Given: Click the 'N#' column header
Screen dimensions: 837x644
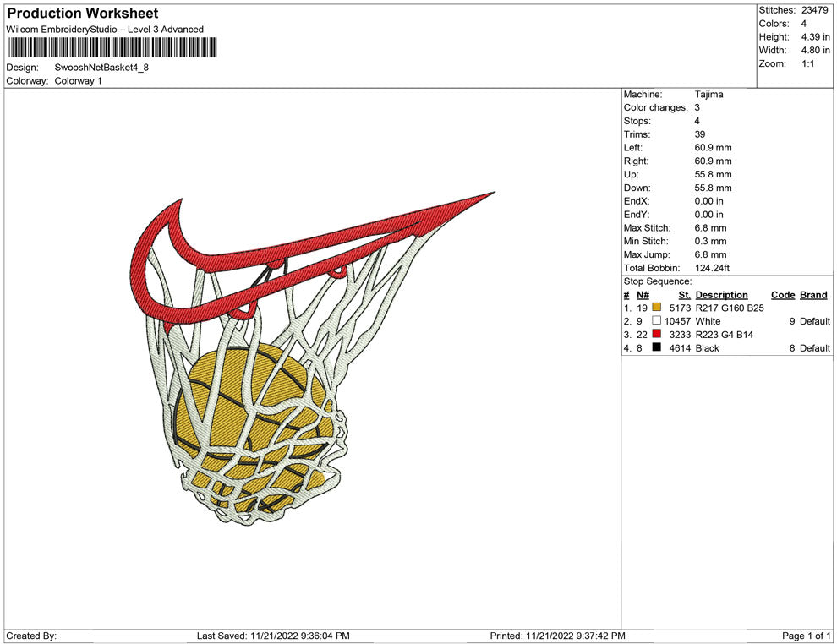Looking at the screenshot, I should [643, 295].
